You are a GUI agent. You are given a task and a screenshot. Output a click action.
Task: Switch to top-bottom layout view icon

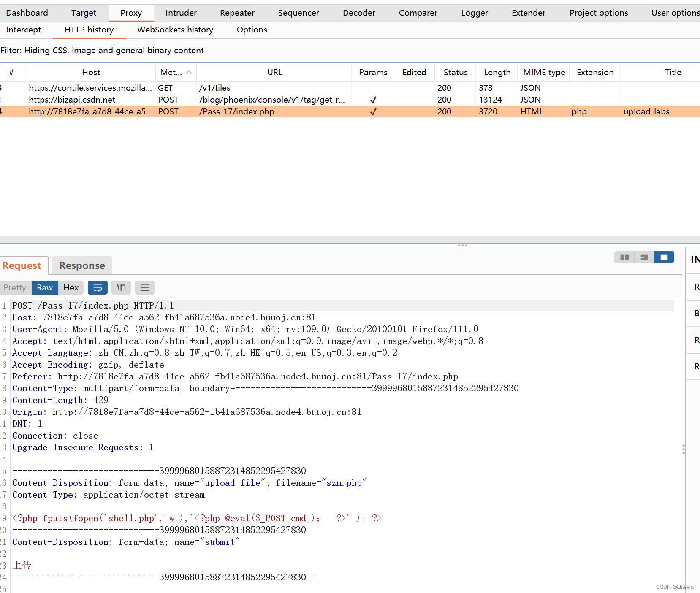click(x=644, y=257)
